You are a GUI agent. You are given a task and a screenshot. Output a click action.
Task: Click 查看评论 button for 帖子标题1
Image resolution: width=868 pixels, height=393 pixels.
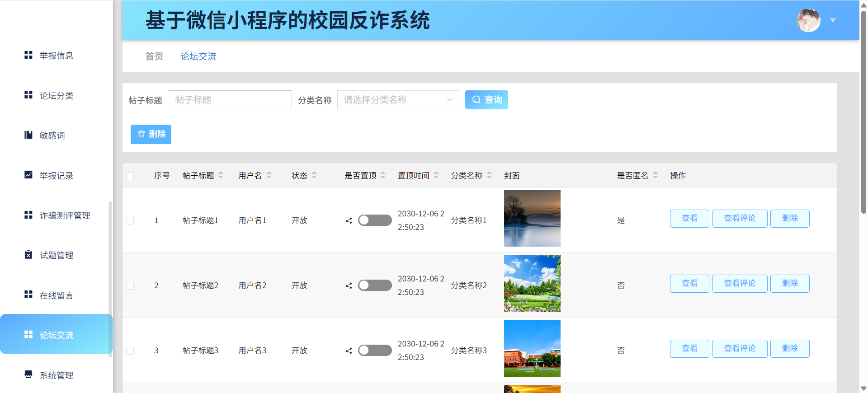pyautogui.click(x=740, y=219)
